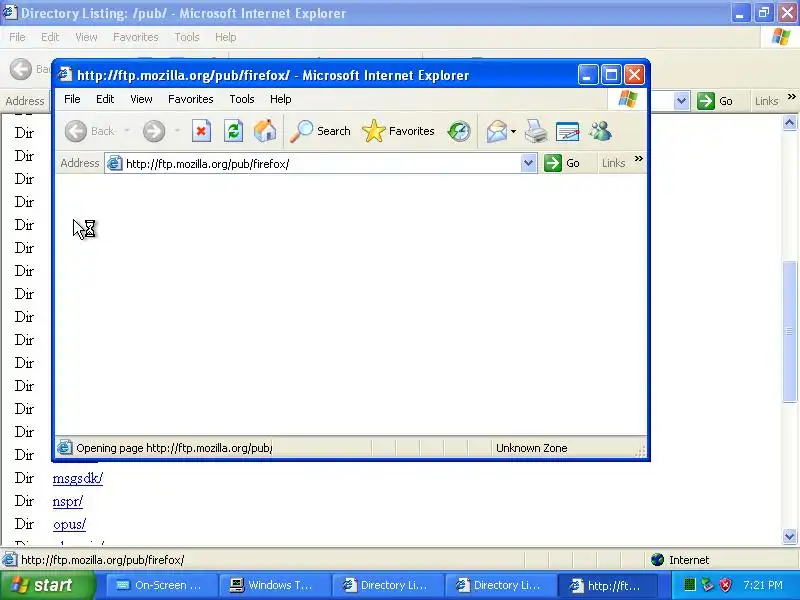This screenshot has width=800, height=600.
Task: Click the Windows flag logo in front window
Action: point(627,99)
